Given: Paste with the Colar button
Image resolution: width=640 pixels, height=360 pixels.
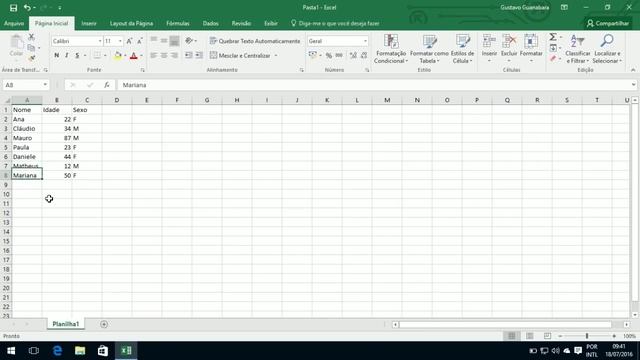Looking at the screenshot, I should 16,46.
